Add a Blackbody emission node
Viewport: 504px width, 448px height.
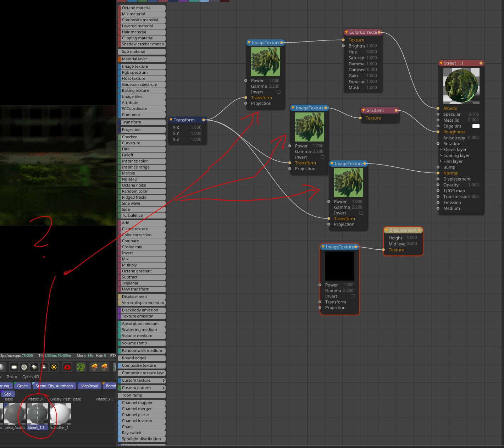142,310
